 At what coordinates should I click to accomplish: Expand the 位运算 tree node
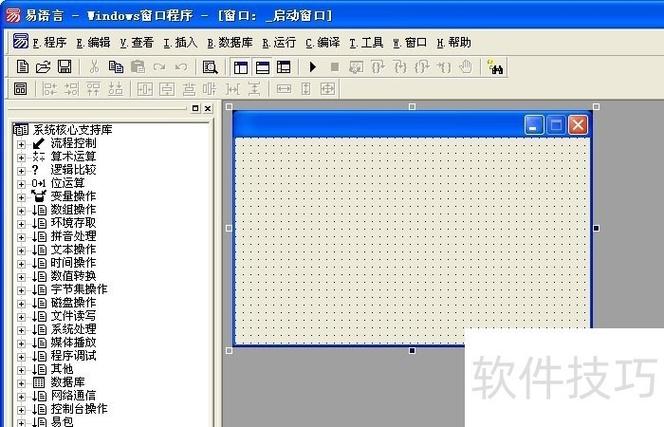pyautogui.click(x=21, y=184)
